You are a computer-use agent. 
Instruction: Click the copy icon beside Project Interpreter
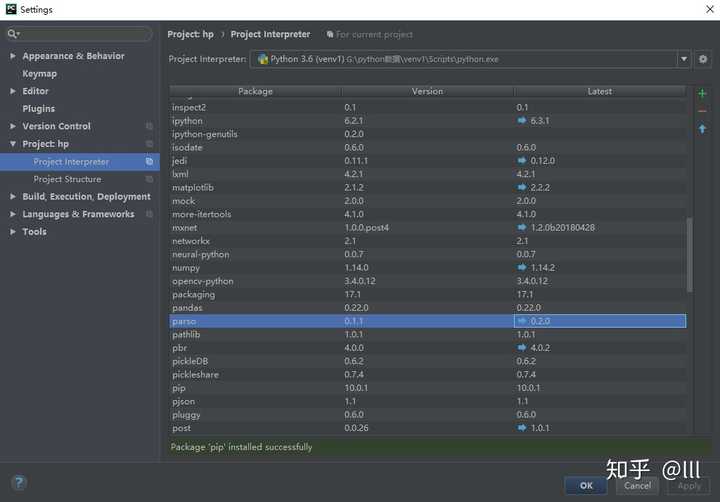[x=149, y=162]
